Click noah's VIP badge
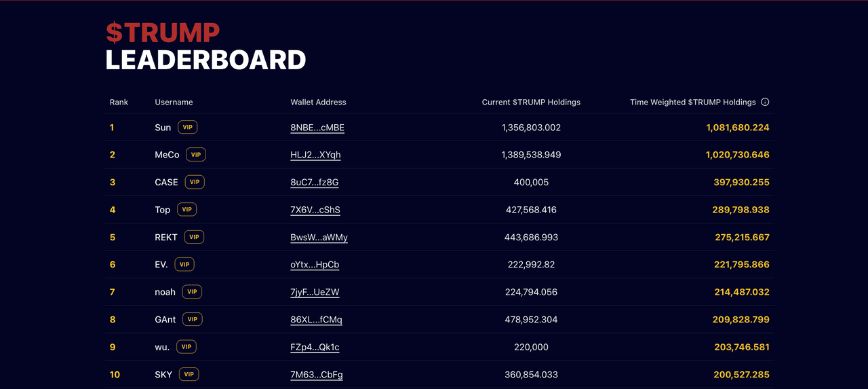868x389 pixels. click(192, 292)
